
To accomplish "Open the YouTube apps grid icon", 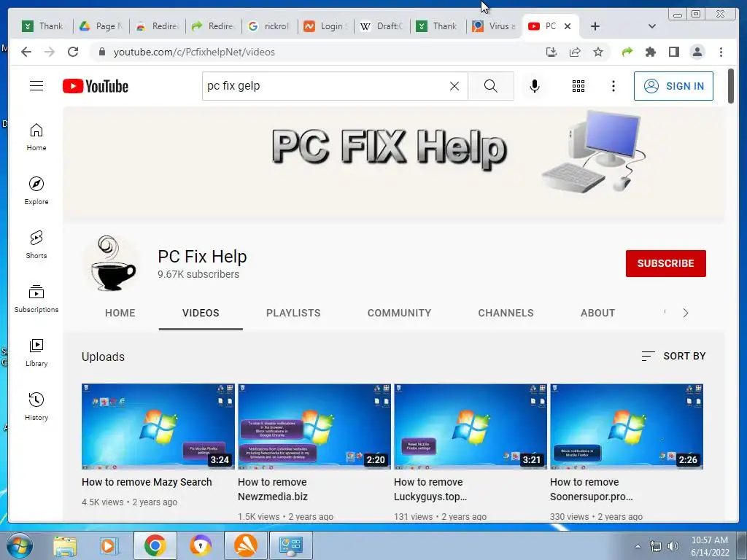I will point(578,86).
